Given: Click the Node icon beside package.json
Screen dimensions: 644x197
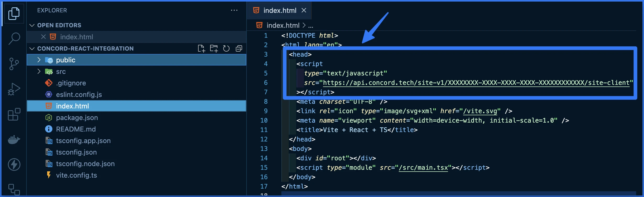Looking at the screenshot, I should 49,118.
